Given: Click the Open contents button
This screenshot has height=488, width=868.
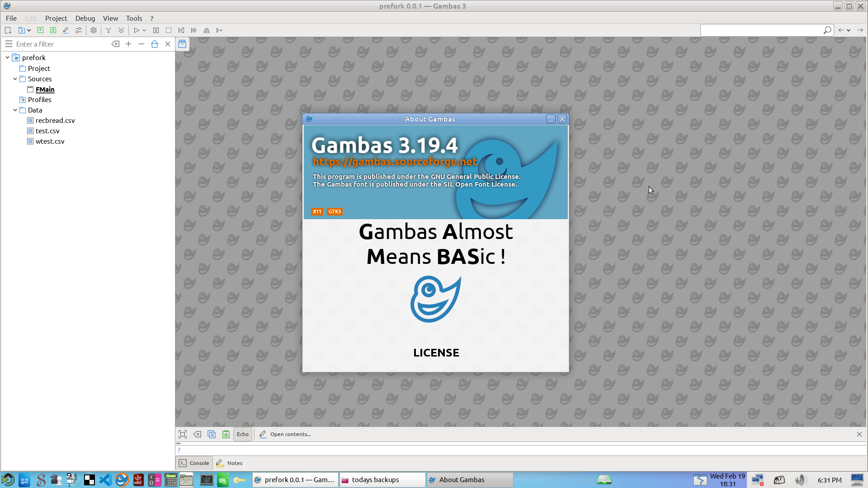Looking at the screenshot, I should 286,434.
